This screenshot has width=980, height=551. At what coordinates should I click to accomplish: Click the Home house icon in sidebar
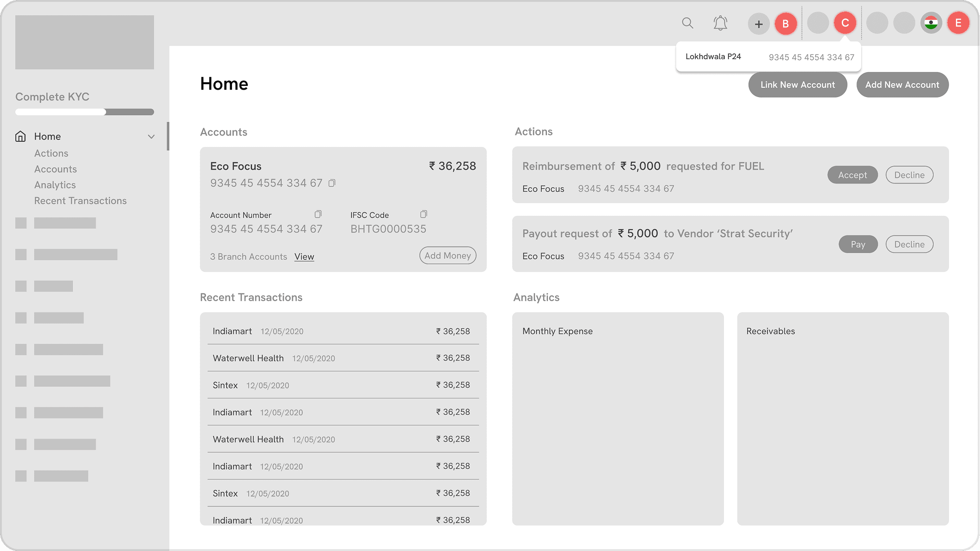[x=20, y=136]
